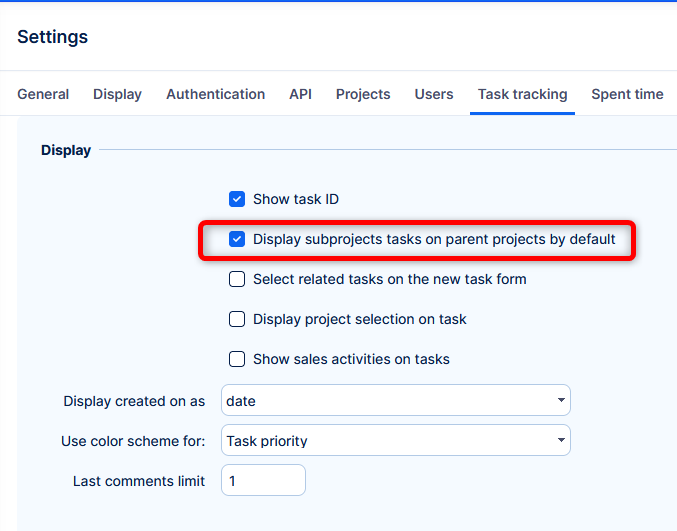Click the Task tracking tab
The width and height of the screenshot is (677, 531).
(x=522, y=94)
